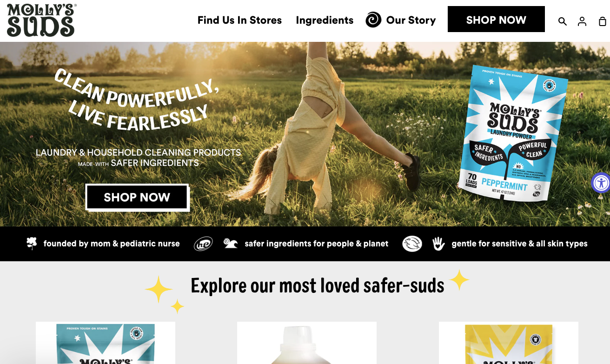The image size is (610, 364).
Task: Click the snail icon beside safer ingredients
Action: (231, 244)
